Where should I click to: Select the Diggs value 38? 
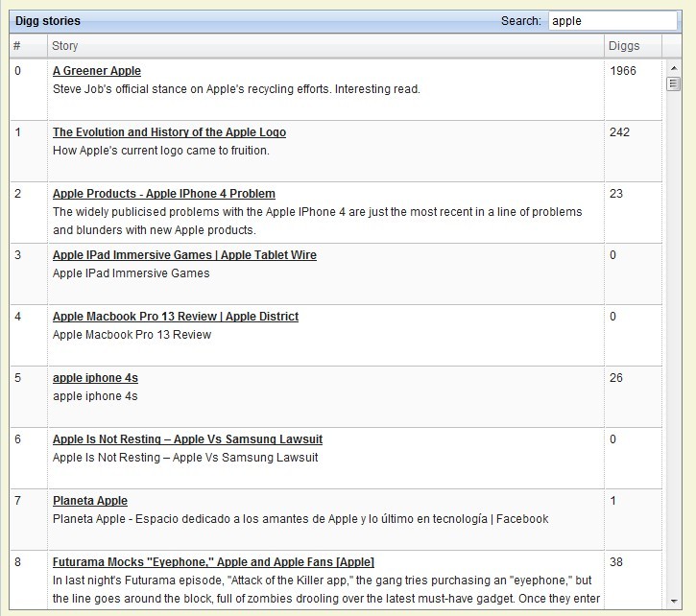coord(616,562)
